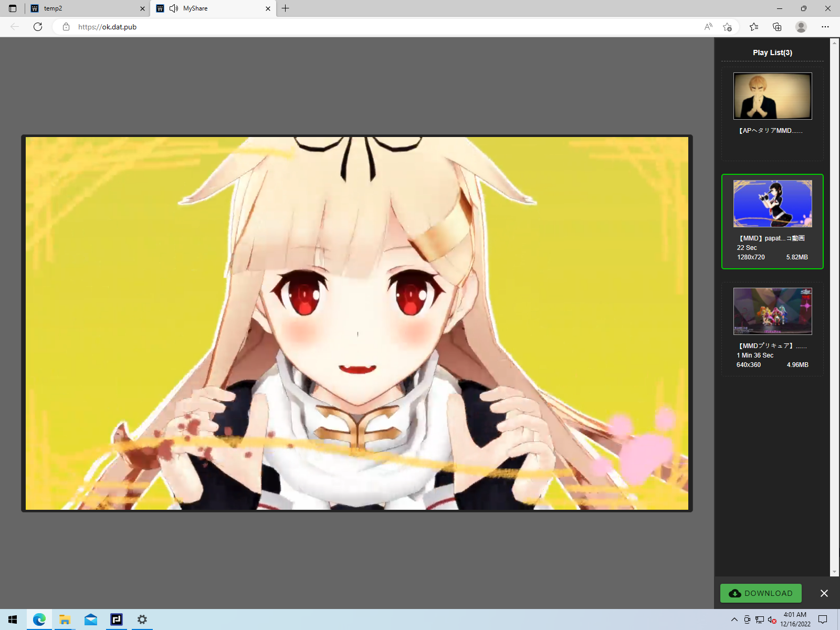Open the Windows Start menu

click(13, 619)
